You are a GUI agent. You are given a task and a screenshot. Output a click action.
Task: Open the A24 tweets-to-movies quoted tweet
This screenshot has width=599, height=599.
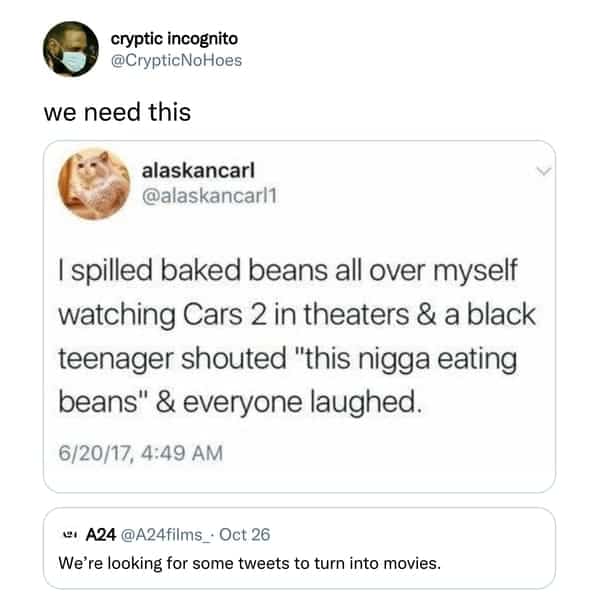(x=299, y=549)
